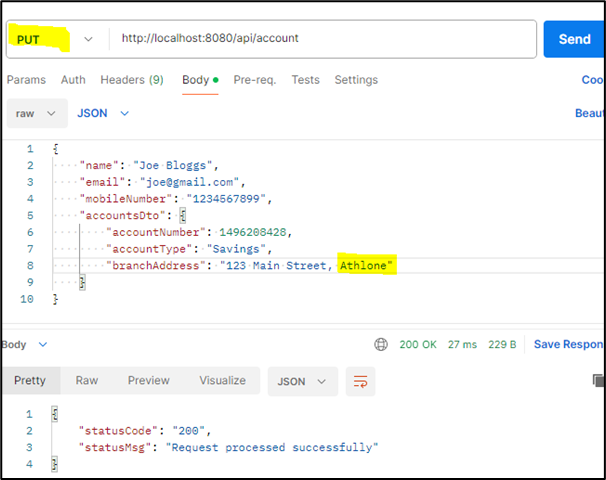Screen dimensions: 606x480
Task: Click the copy response icon
Action: tap(598, 381)
